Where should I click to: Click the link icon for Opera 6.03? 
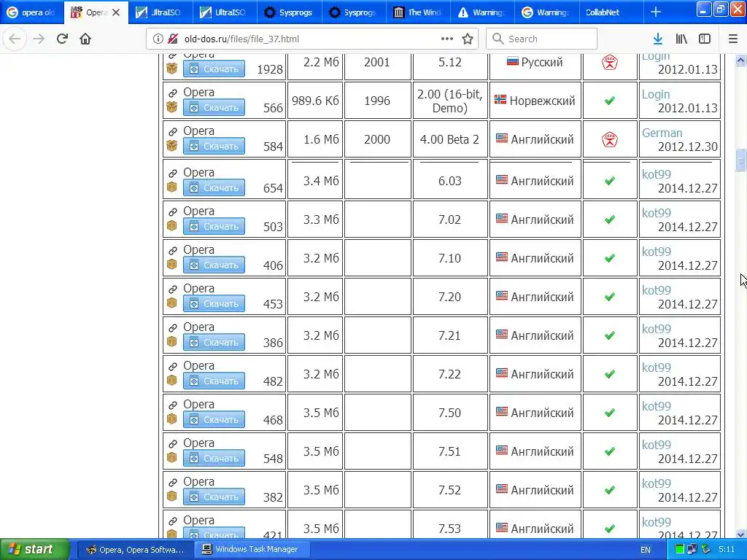coord(172,173)
